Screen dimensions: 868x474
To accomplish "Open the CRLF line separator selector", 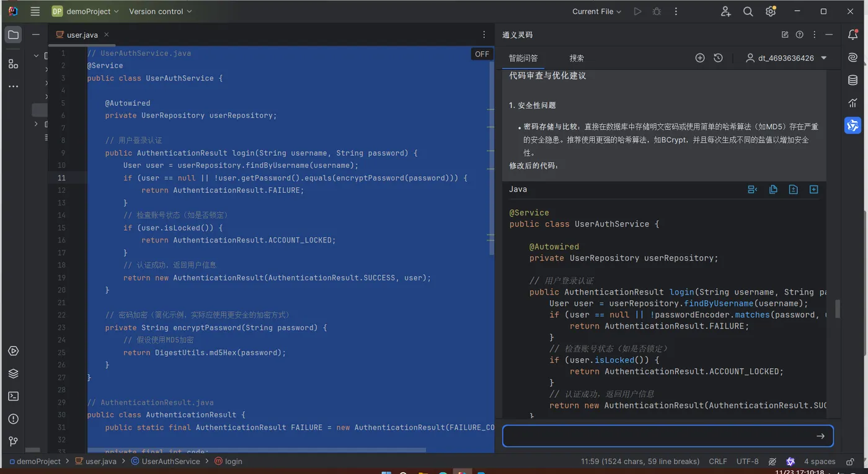I will [718, 462].
